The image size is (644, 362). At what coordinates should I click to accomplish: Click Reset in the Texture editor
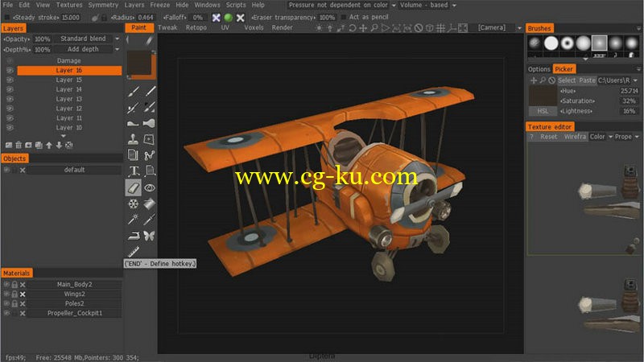[x=549, y=137]
